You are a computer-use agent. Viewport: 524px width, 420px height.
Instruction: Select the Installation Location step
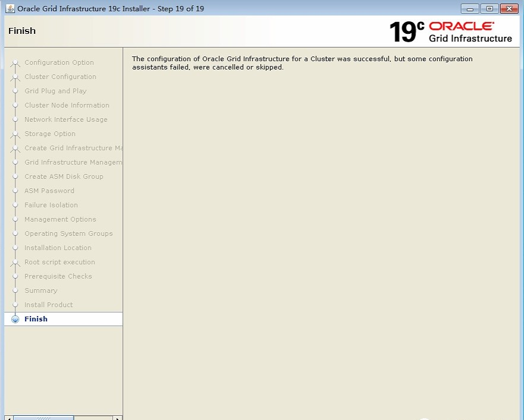(58, 248)
